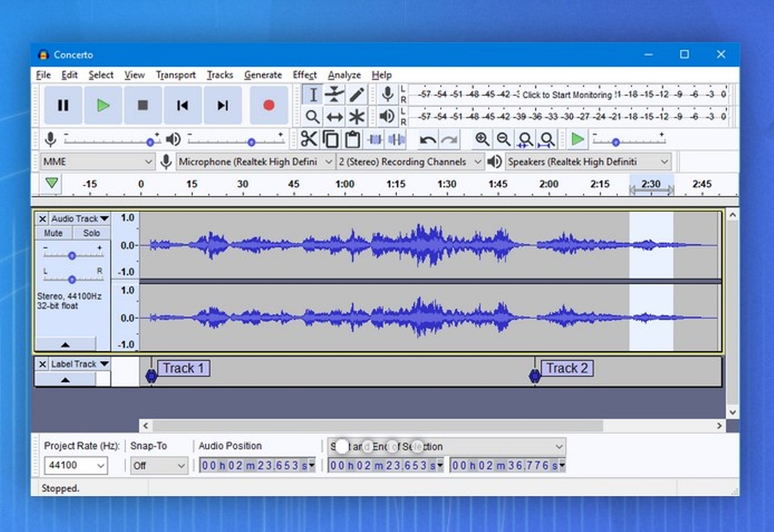Open the Snap-To dropdown
Image resolution: width=774 pixels, height=532 pixels.
pos(159,465)
